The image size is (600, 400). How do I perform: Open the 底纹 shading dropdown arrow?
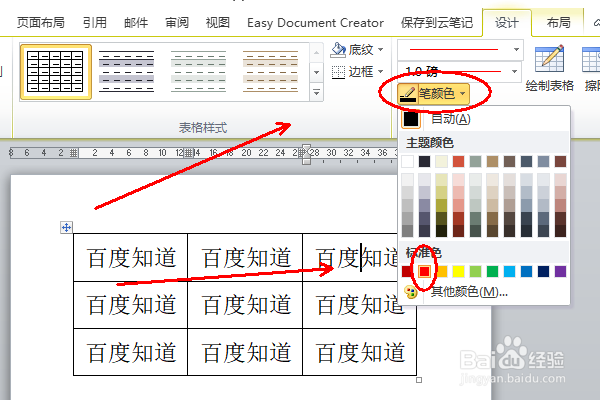380,50
